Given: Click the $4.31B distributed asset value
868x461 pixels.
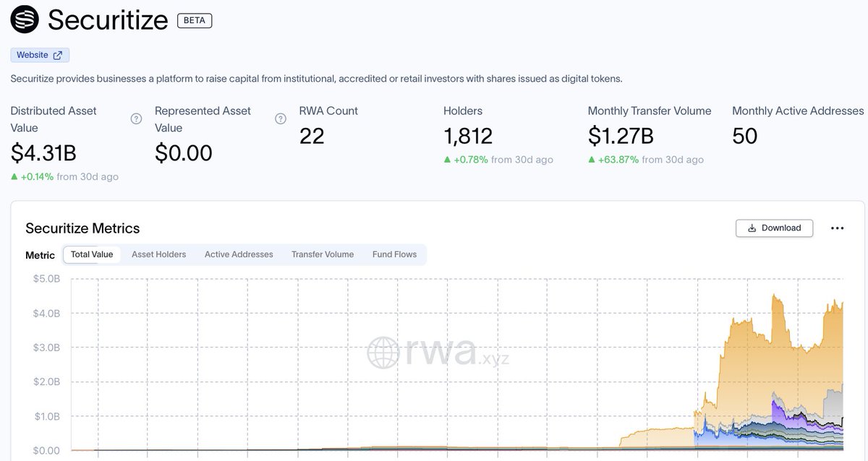Looking at the screenshot, I should pos(43,153).
